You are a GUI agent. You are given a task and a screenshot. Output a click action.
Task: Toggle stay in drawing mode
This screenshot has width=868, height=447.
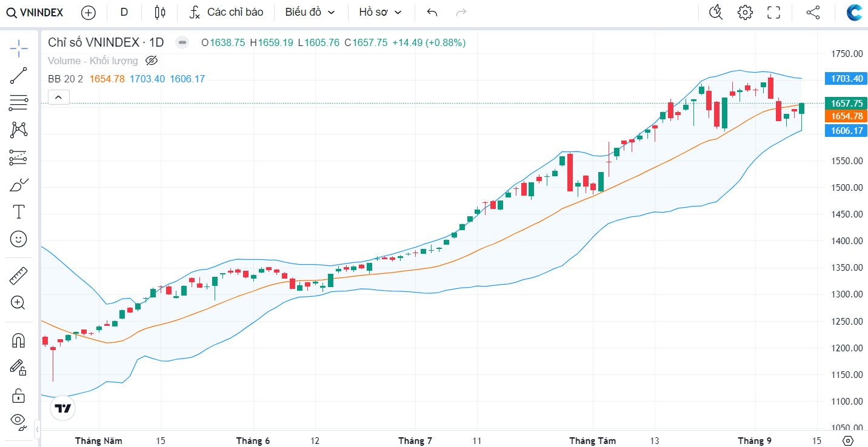[19, 367]
